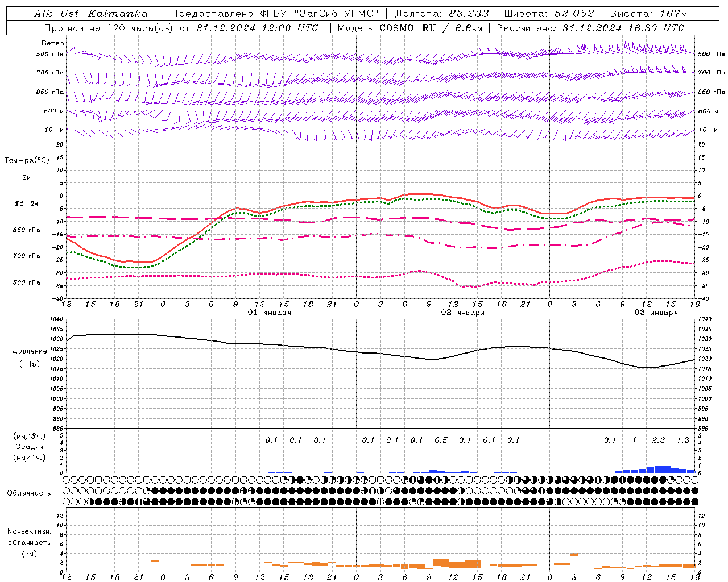The height and width of the screenshot is (582, 728).
Task: Select the "Высота: 167м" elevation text
Action: [648, 14]
